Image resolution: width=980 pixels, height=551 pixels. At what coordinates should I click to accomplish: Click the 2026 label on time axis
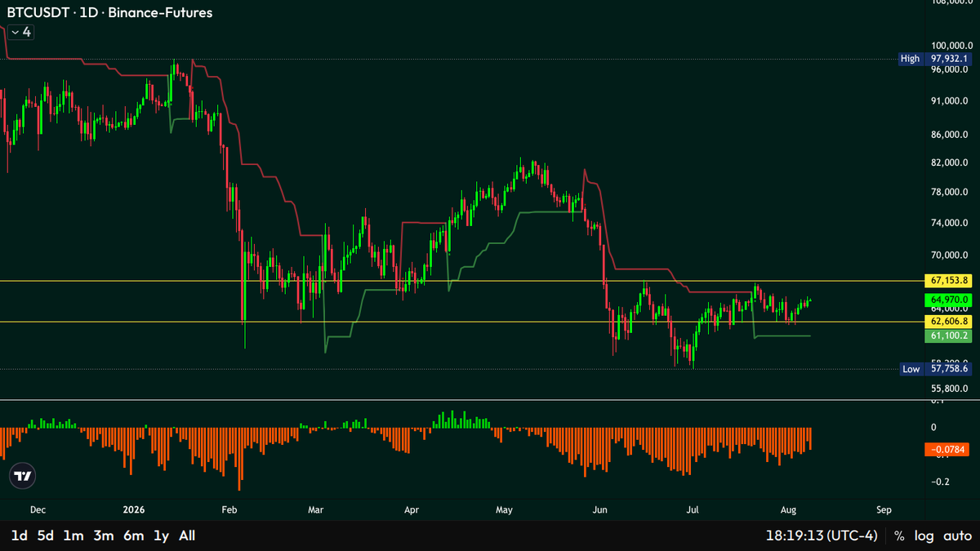(132, 509)
